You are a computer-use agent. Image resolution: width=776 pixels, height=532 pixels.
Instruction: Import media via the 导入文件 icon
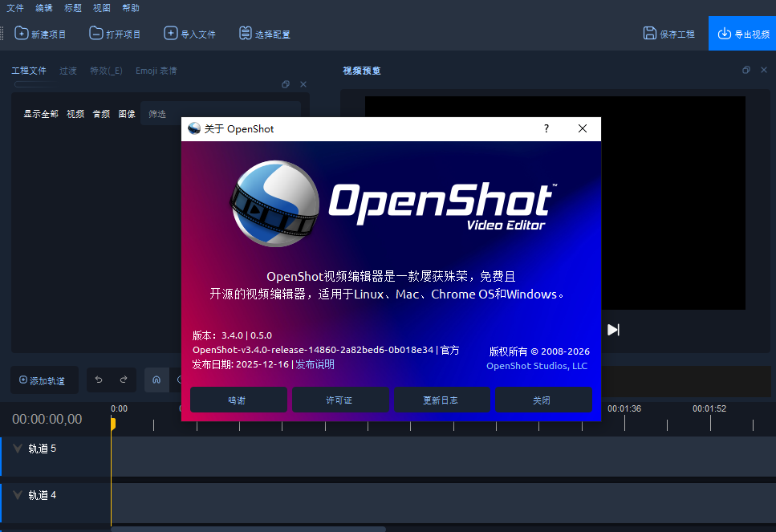point(170,34)
